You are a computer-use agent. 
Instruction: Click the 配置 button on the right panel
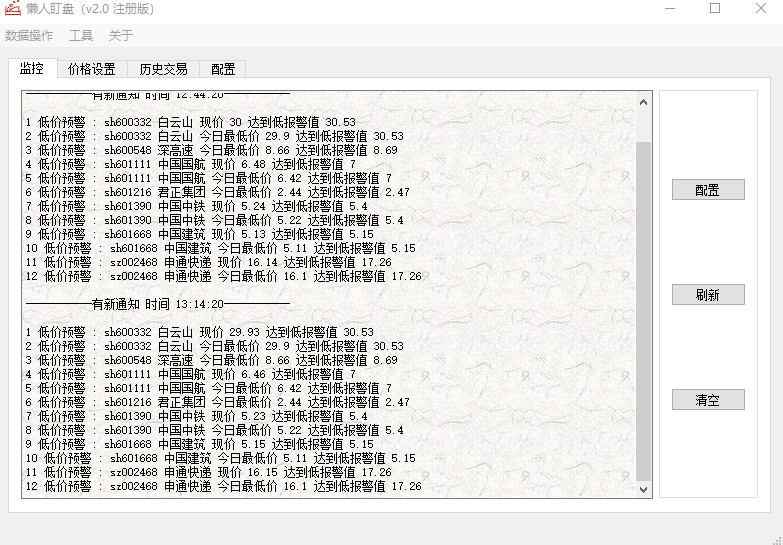click(x=708, y=190)
